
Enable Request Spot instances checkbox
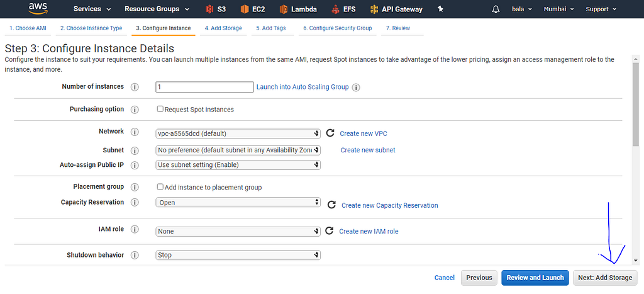(x=160, y=109)
